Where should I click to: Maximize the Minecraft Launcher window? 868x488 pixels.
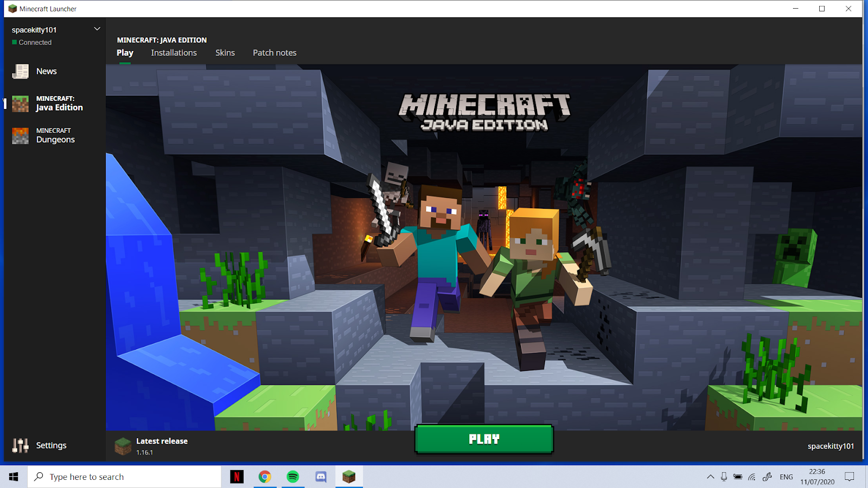point(822,9)
